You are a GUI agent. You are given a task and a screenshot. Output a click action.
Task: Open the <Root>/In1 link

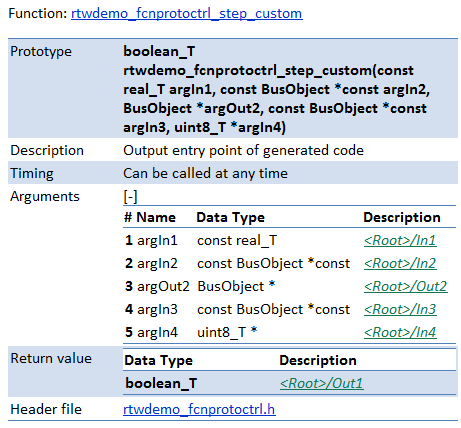400,240
